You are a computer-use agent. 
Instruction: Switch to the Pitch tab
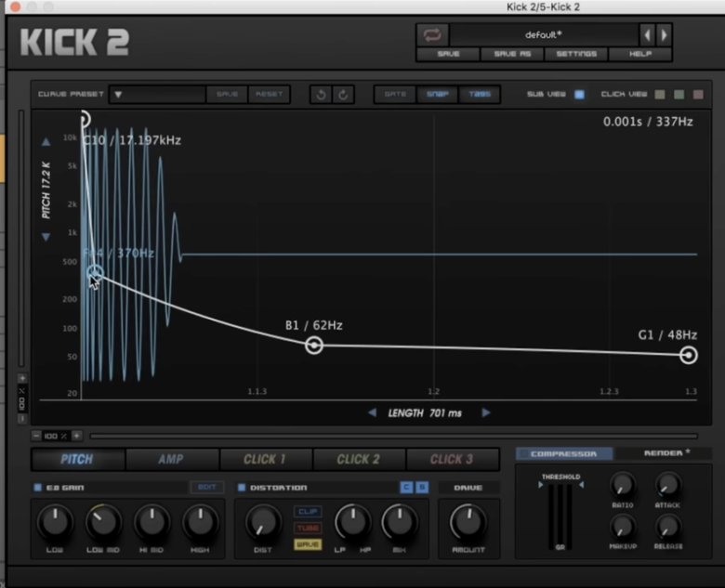click(77, 459)
